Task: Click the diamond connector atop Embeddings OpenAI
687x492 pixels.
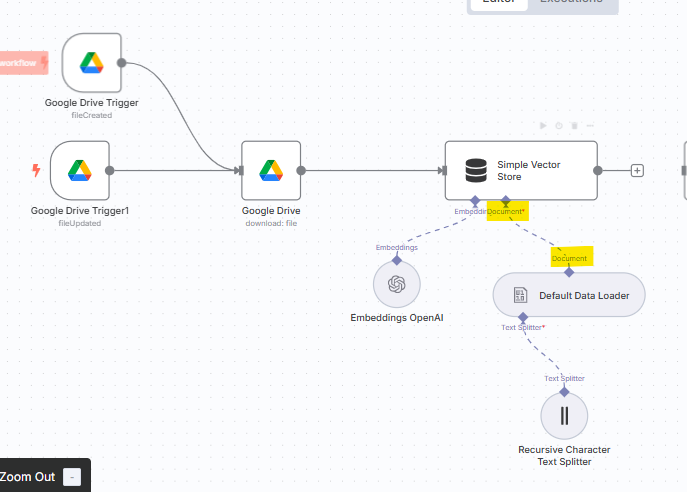Action: coord(397,260)
